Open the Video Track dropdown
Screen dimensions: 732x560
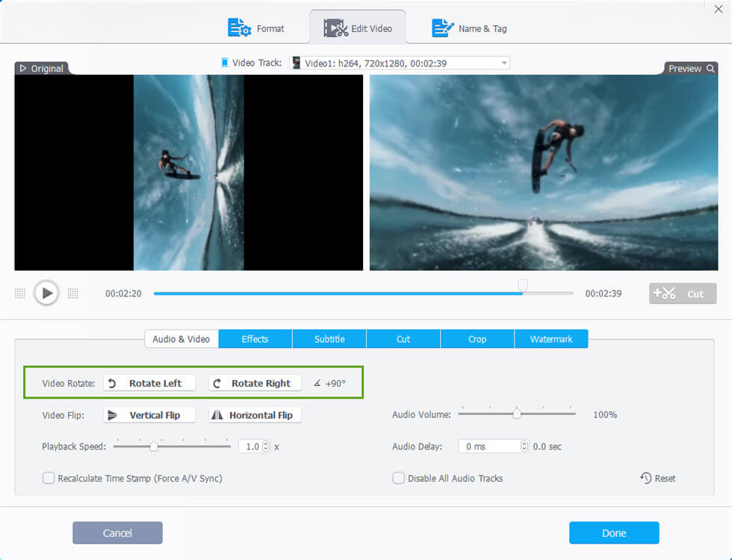click(400, 63)
